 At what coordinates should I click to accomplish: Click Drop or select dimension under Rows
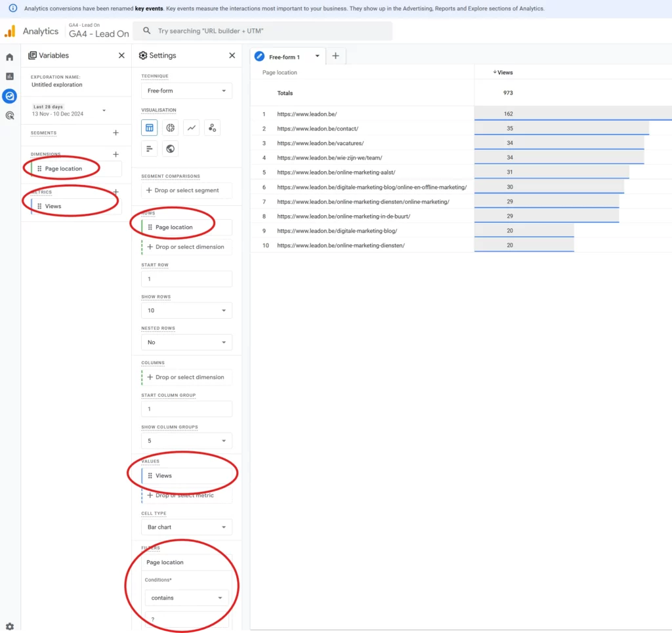click(186, 247)
